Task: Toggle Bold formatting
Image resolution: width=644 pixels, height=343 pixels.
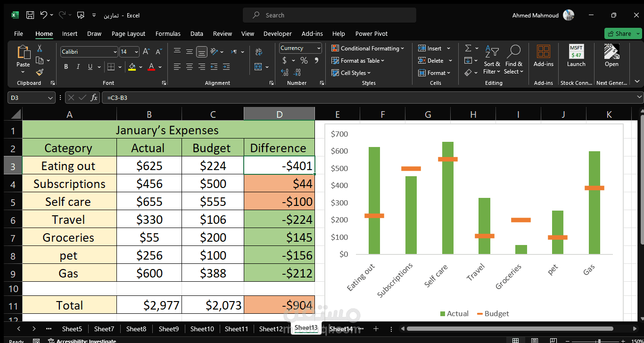Action: [x=66, y=67]
